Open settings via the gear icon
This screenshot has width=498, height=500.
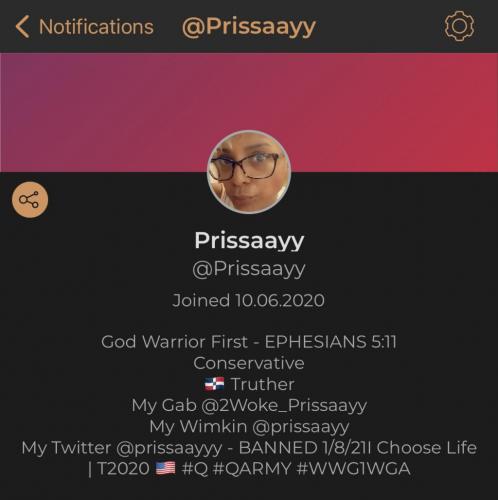coord(459,26)
